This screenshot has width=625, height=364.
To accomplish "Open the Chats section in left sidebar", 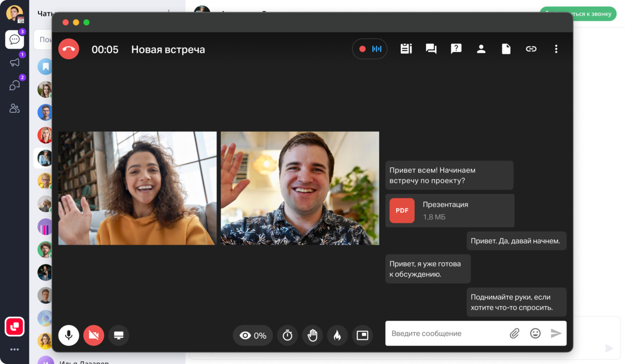I will pyautogui.click(x=15, y=39).
